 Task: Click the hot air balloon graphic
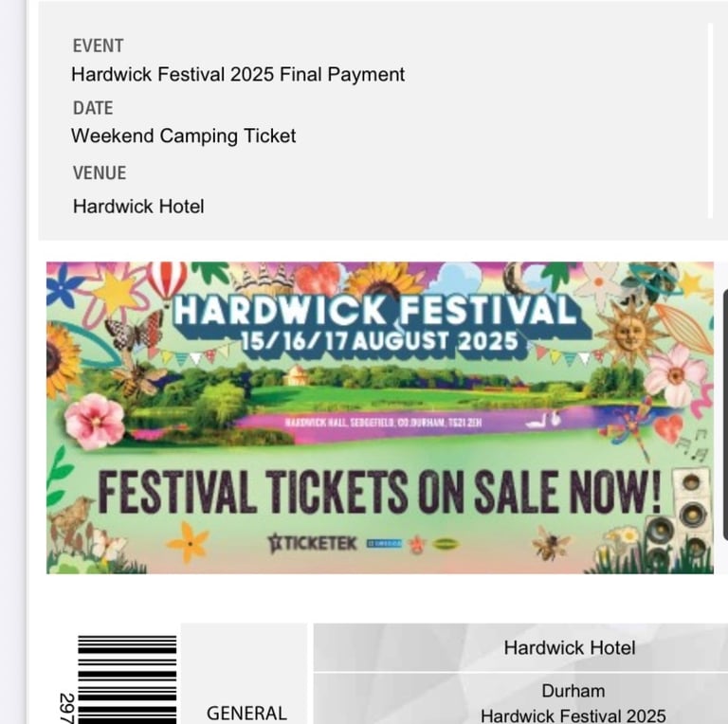(x=167, y=280)
